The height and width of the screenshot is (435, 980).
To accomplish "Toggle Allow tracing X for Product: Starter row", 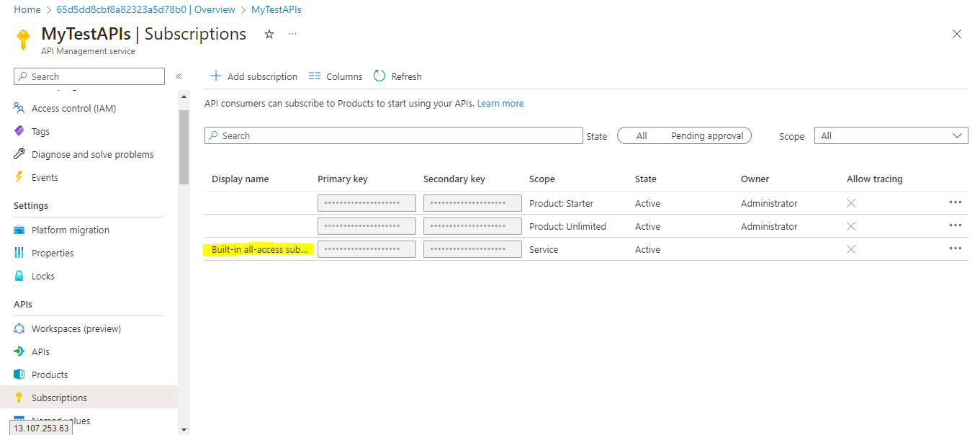I will click(851, 203).
